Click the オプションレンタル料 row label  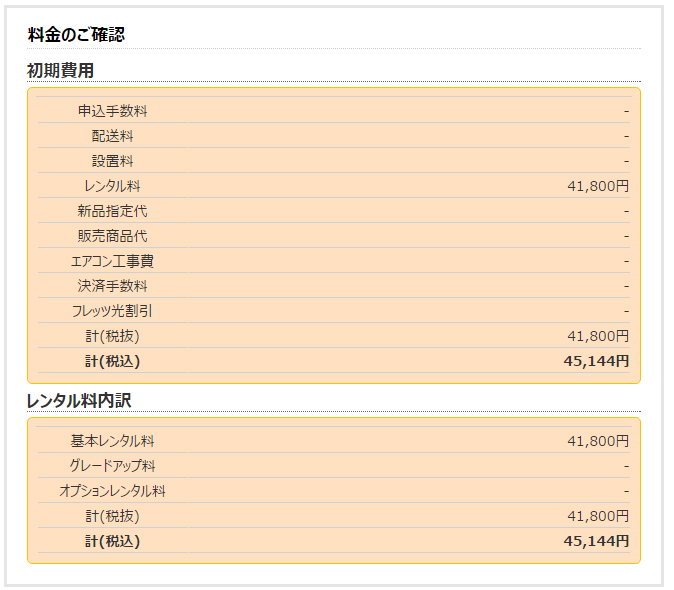(112, 491)
